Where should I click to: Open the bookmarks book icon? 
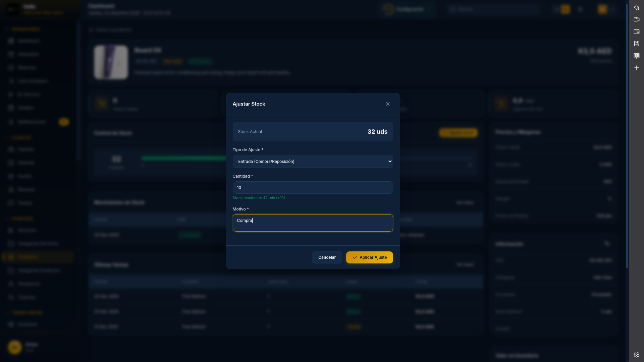[x=636, y=44]
